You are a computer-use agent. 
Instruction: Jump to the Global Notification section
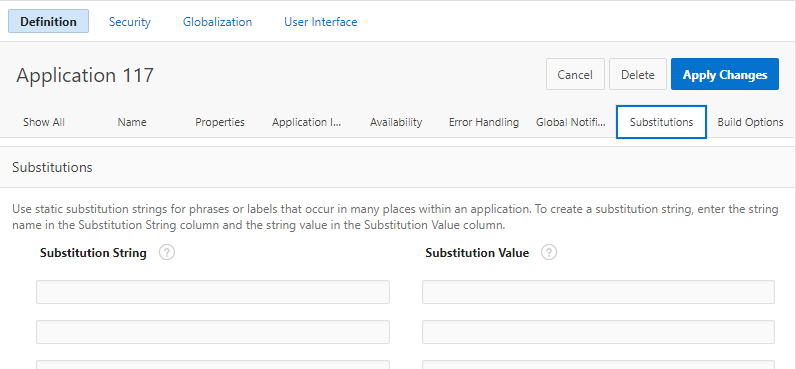click(x=571, y=122)
